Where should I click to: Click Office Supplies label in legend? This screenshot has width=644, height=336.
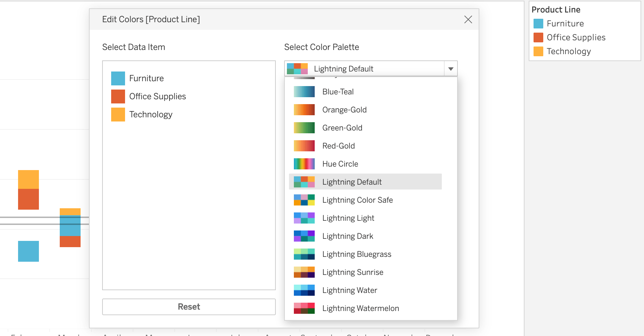pos(576,37)
